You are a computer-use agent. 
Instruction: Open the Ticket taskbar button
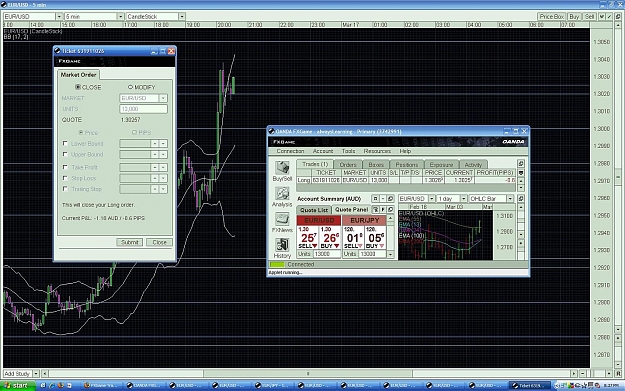[529, 385]
